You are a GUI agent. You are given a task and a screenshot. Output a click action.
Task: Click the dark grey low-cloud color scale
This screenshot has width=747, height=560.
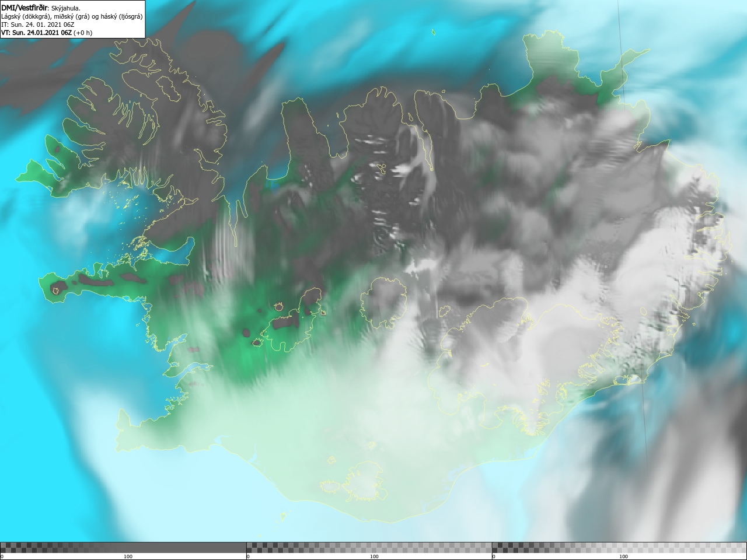[x=123, y=548]
